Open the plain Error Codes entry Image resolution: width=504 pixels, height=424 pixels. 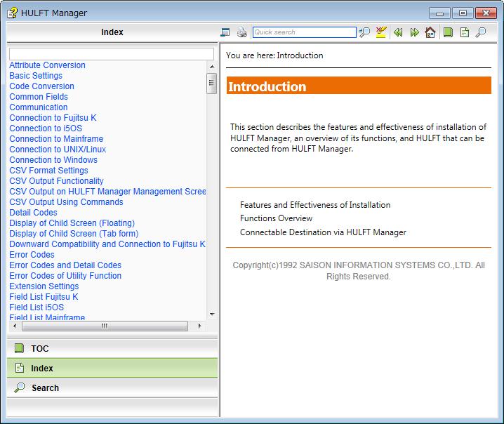pos(32,255)
